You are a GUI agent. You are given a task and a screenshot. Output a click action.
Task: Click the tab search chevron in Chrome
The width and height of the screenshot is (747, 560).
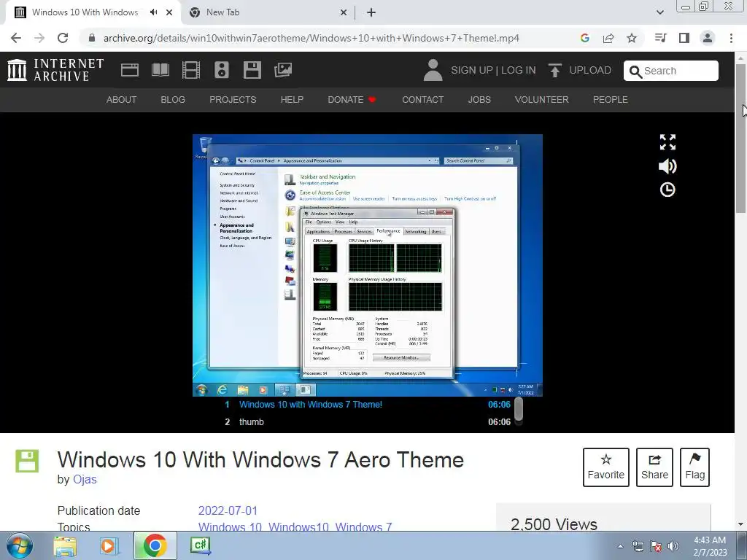tap(659, 12)
